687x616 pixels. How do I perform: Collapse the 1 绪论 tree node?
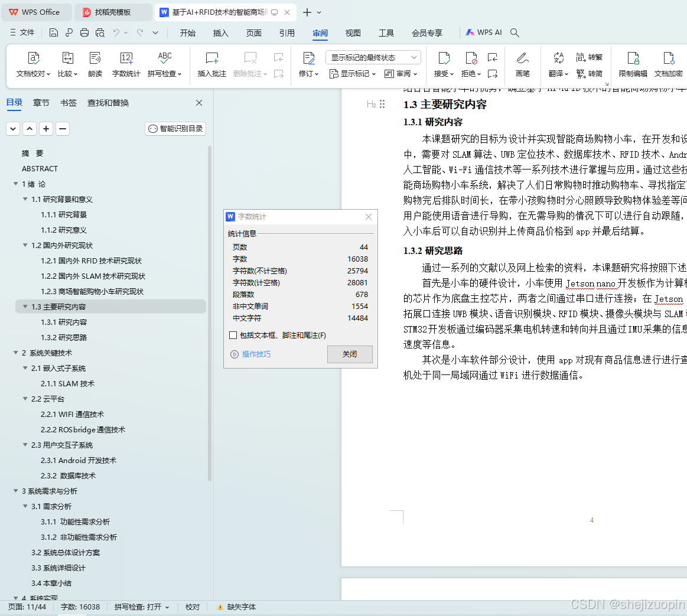pos(16,184)
